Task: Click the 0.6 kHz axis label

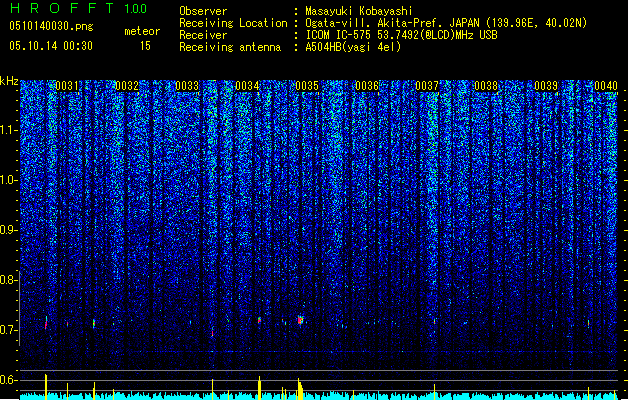Action: [x=8, y=380]
